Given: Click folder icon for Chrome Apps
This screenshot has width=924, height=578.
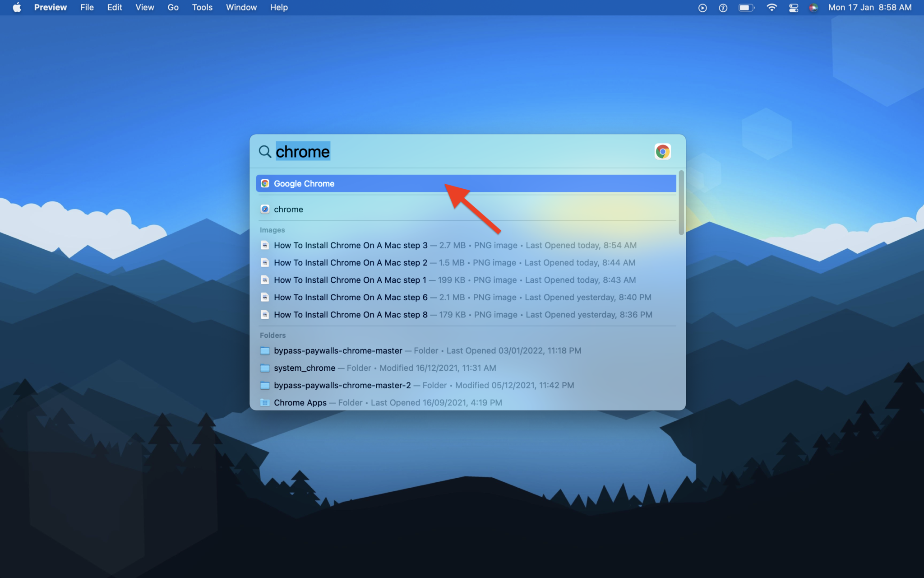Looking at the screenshot, I should [x=265, y=402].
